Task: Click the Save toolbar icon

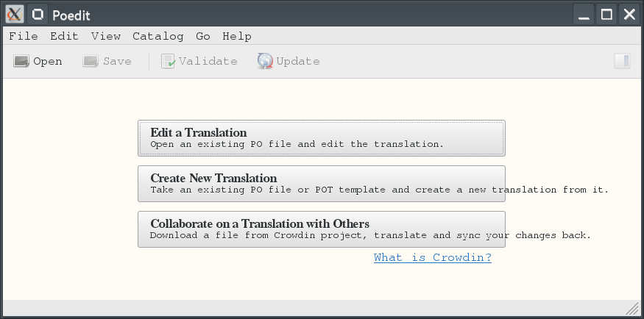Action: coord(91,62)
